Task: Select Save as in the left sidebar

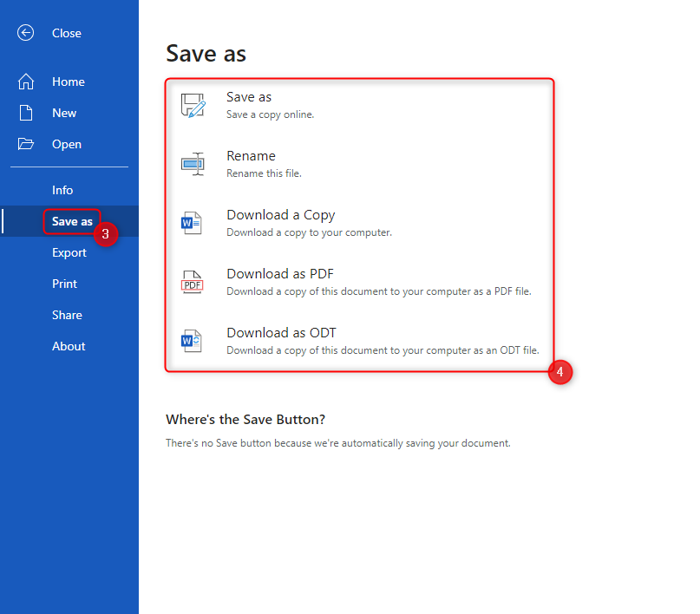Action: tap(72, 221)
